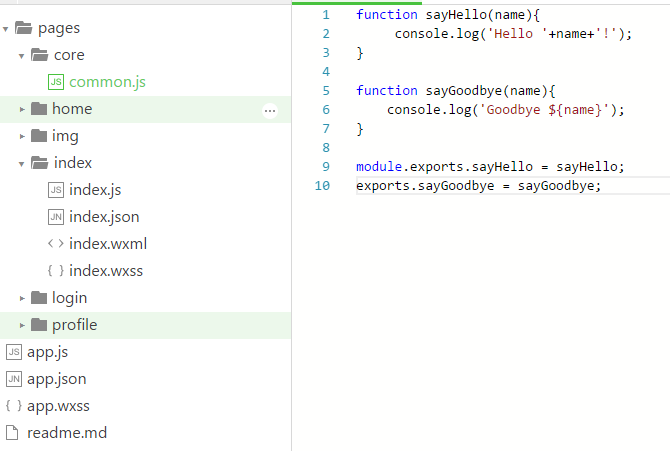
Task: Click the angle-bracket icon of index.wxml
Action: tap(56, 243)
